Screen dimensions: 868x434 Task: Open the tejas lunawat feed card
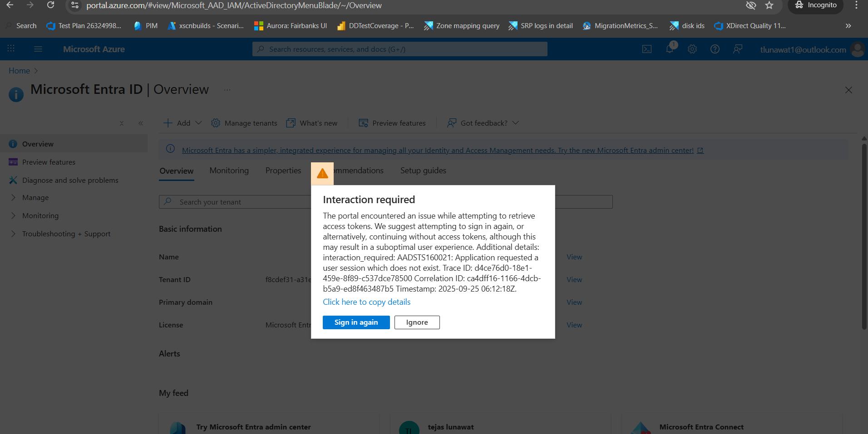pos(500,424)
